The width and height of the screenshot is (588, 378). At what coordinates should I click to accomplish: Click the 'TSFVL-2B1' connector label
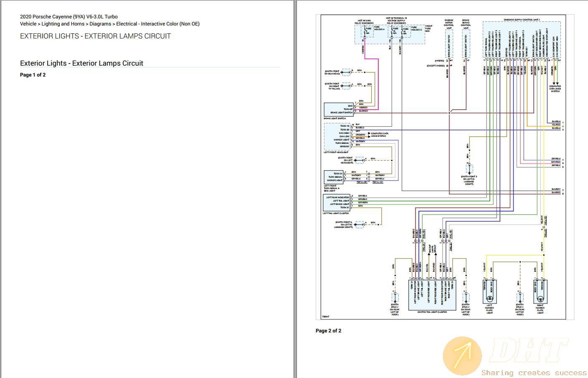click(x=362, y=182)
